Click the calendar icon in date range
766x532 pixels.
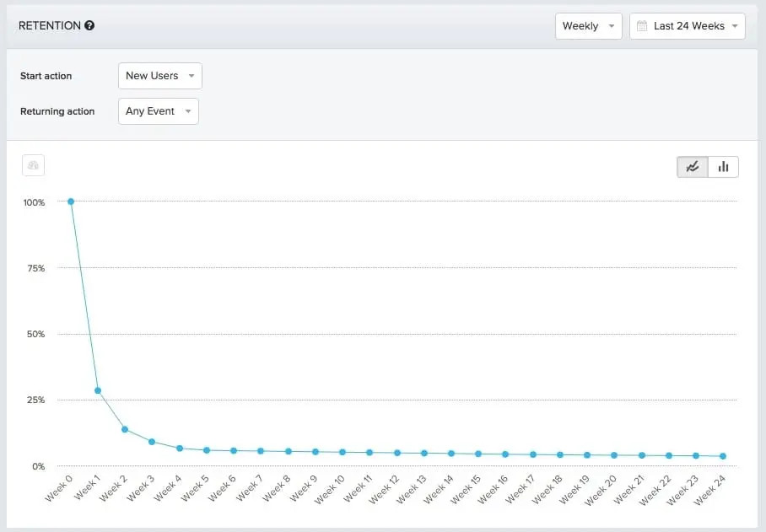641,26
